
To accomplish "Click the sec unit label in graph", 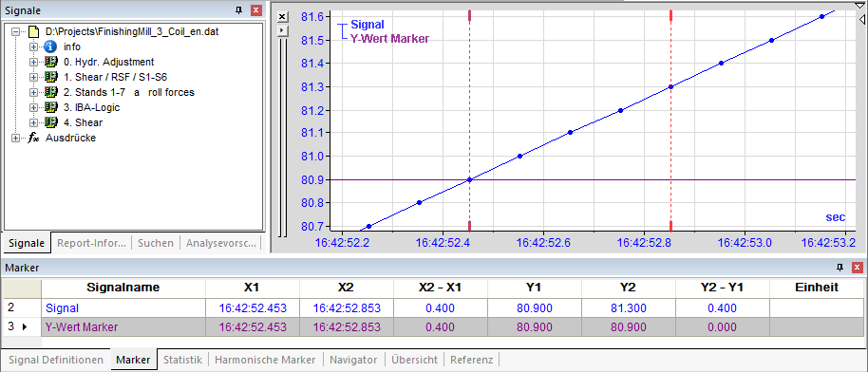I will tap(836, 217).
